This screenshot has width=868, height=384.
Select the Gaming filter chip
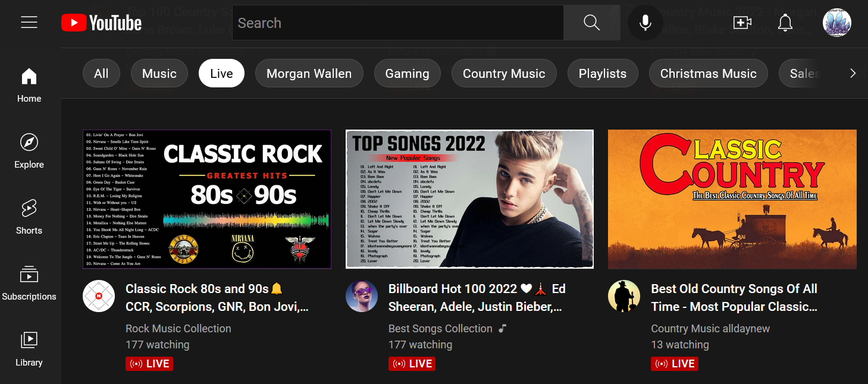(407, 74)
